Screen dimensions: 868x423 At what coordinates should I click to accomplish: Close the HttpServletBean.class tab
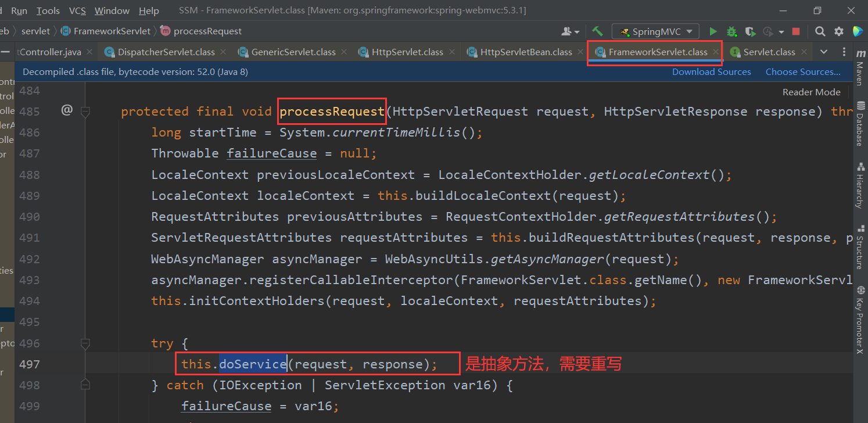582,52
